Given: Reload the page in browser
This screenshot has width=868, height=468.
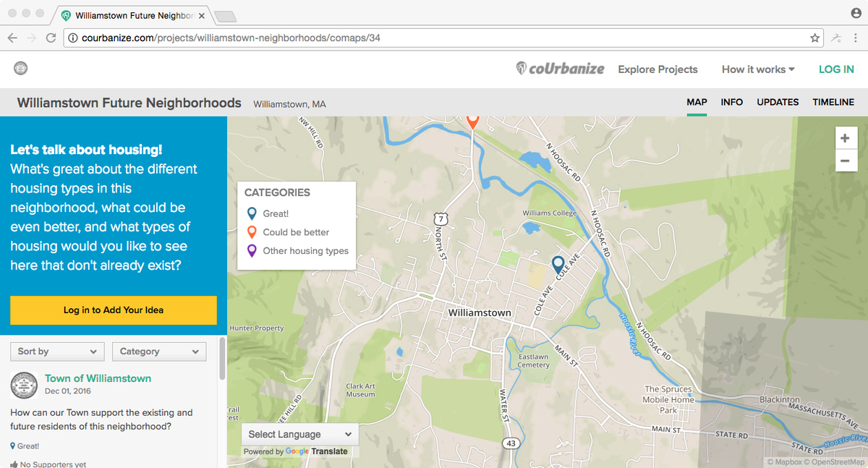Looking at the screenshot, I should point(51,38).
